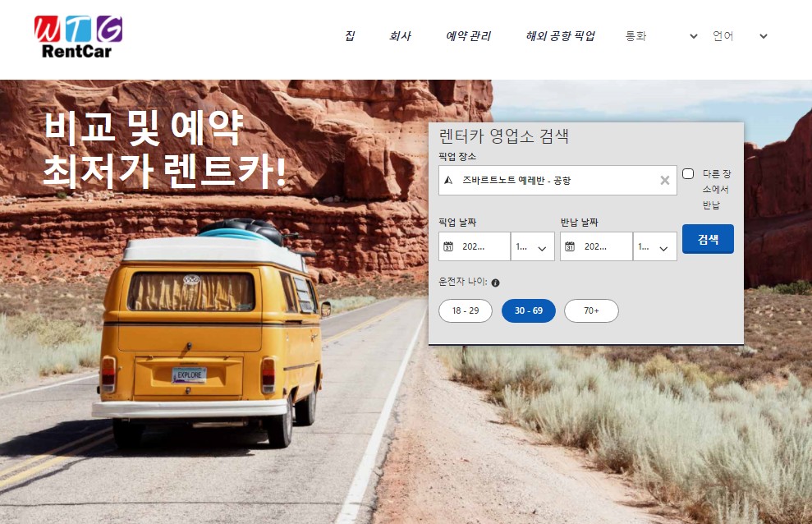This screenshot has height=524, width=812.
Task: Click the blue 검색 search button
Action: point(708,239)
